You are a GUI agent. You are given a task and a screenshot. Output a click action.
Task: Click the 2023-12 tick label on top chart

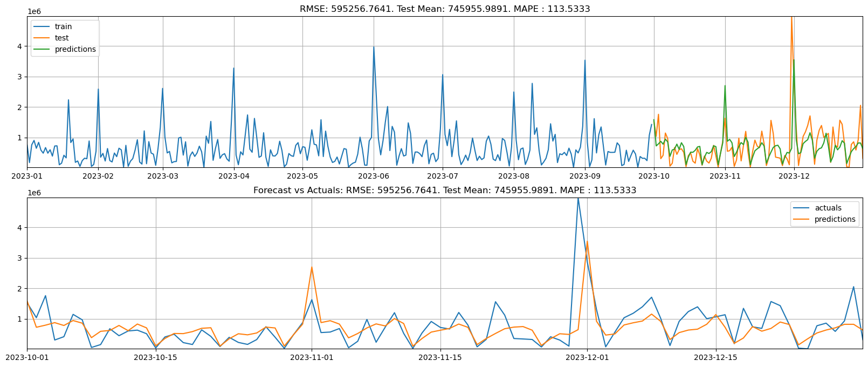click(x=794, y=176)
